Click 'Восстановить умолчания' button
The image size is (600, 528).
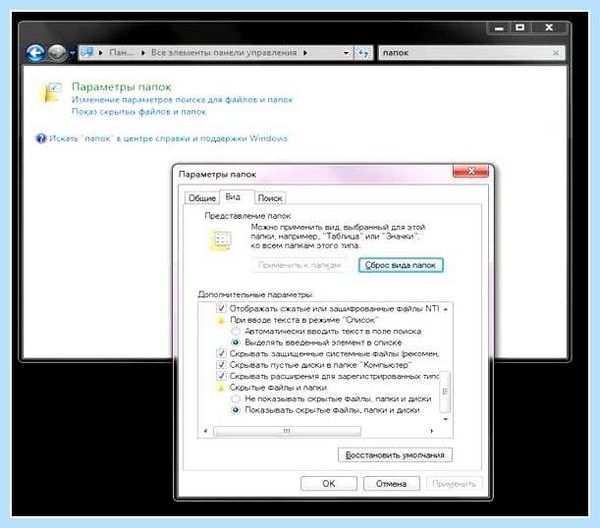(395, 455)
